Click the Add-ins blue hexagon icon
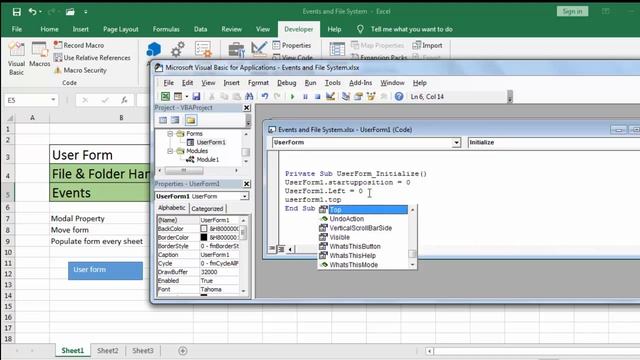The height and width of the screenshot is (360, 640). pos(153,49)
